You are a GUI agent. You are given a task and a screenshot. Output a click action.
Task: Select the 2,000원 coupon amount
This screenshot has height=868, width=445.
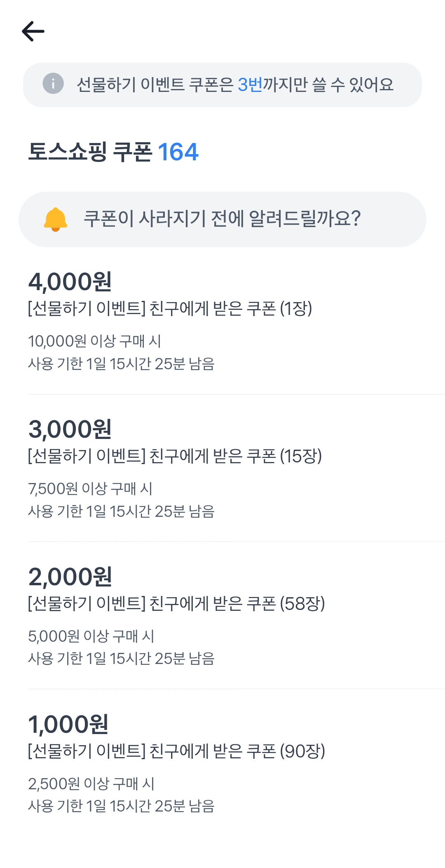point(70,577)
